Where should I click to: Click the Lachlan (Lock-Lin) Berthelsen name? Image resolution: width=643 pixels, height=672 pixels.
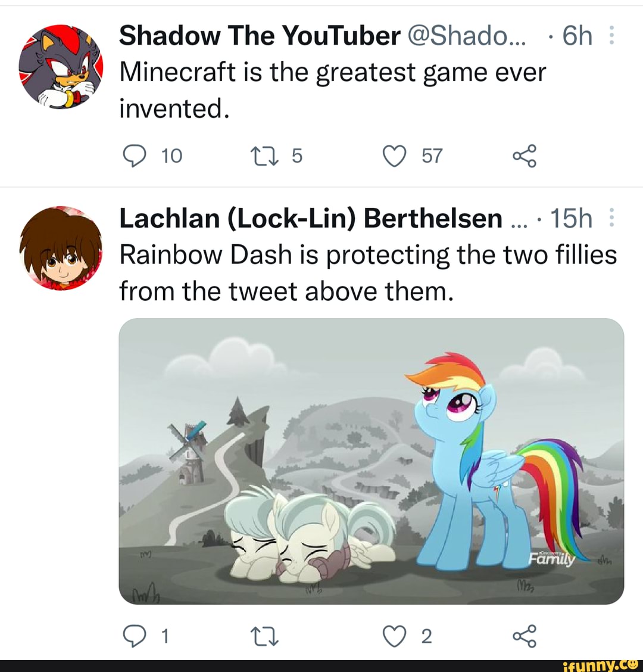(311, 219)
